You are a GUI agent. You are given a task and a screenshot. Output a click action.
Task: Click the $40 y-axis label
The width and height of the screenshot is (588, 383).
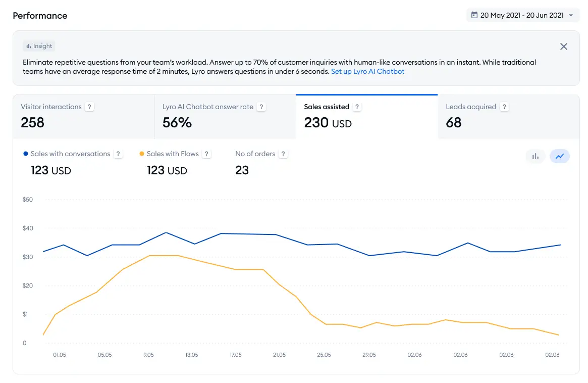[x=28, y=228]
